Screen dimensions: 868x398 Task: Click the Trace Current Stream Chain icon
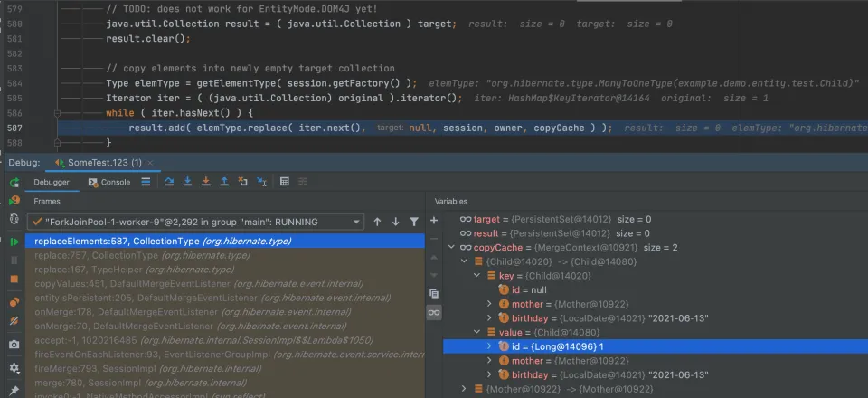303,182
